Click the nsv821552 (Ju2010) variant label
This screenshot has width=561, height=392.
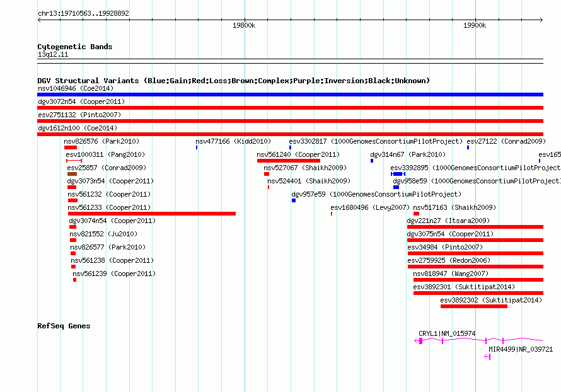coord(103,234)
